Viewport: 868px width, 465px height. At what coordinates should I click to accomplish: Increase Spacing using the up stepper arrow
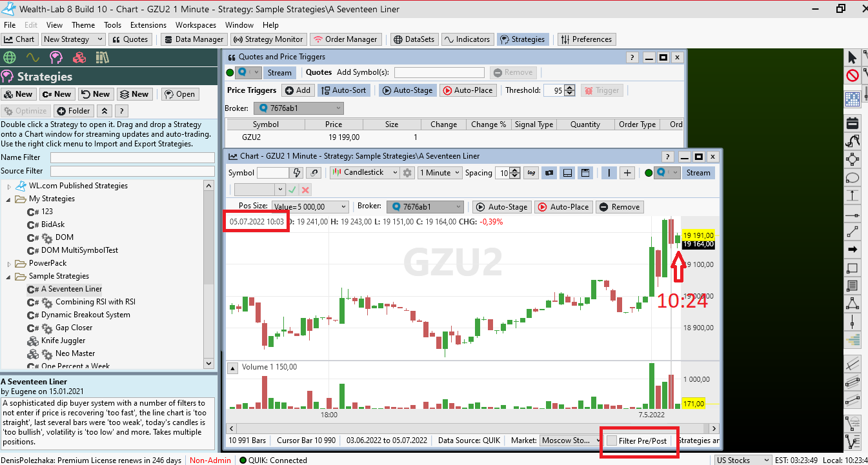[x=514, y=170]
